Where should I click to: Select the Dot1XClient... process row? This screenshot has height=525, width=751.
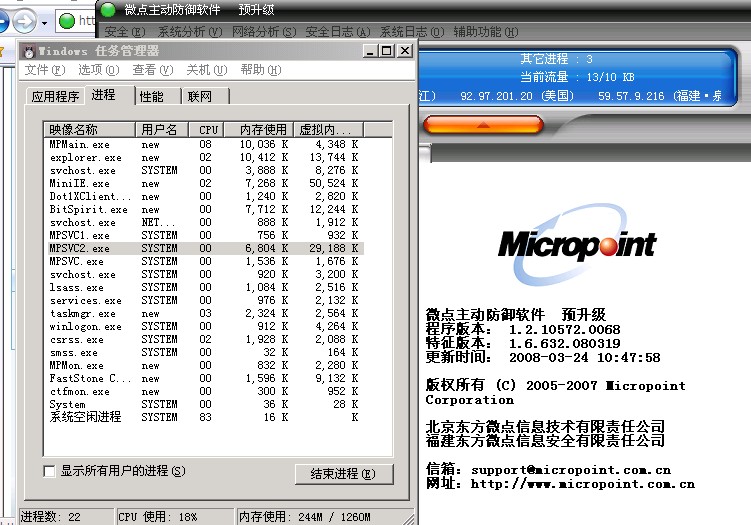(205, 196)
